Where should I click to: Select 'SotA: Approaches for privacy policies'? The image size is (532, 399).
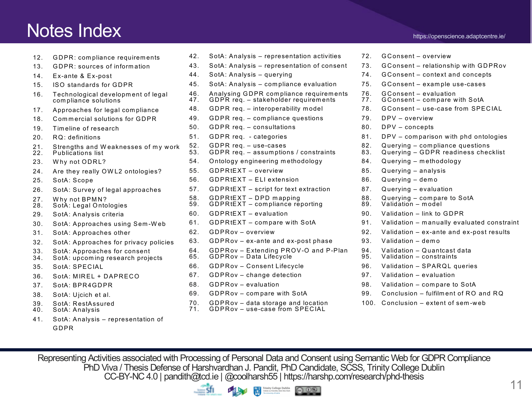(113, 242)
